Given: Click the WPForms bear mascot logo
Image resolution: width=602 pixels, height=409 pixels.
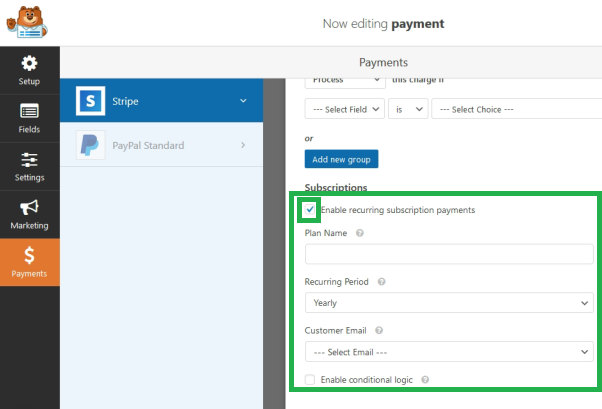Looking at the screenshot, I should [x=27, y=22].
